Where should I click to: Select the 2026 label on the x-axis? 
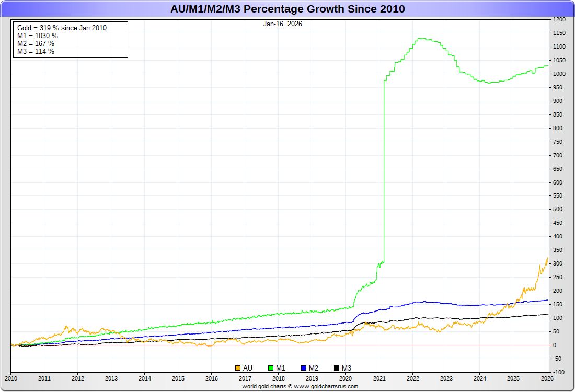547,378
